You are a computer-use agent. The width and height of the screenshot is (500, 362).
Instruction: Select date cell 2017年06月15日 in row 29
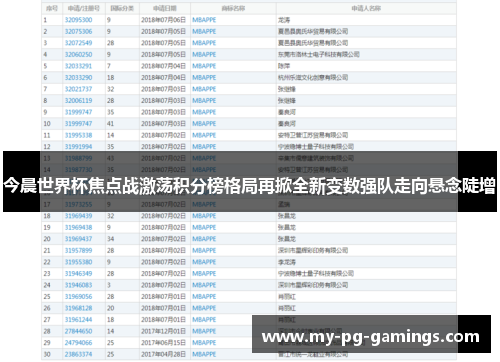(163, 343)
